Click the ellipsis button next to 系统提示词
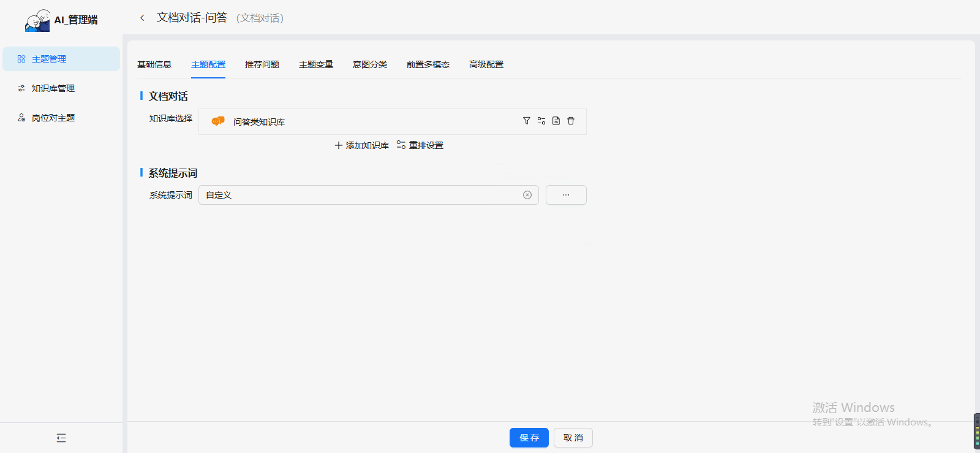The image size is (980, 453). [x=566, y=195]
